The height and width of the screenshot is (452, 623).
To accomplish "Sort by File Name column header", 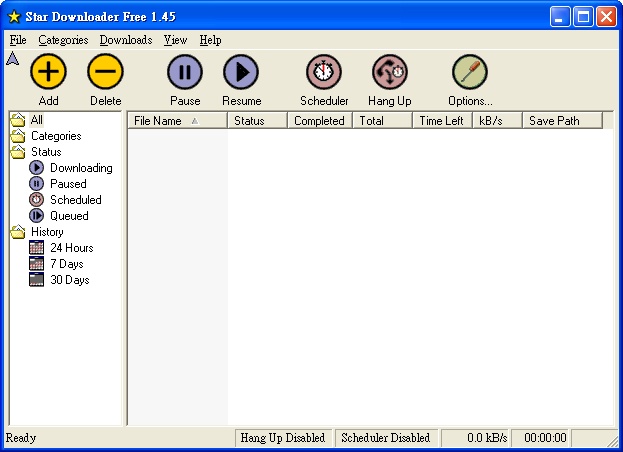I will (x=178, y=121).
